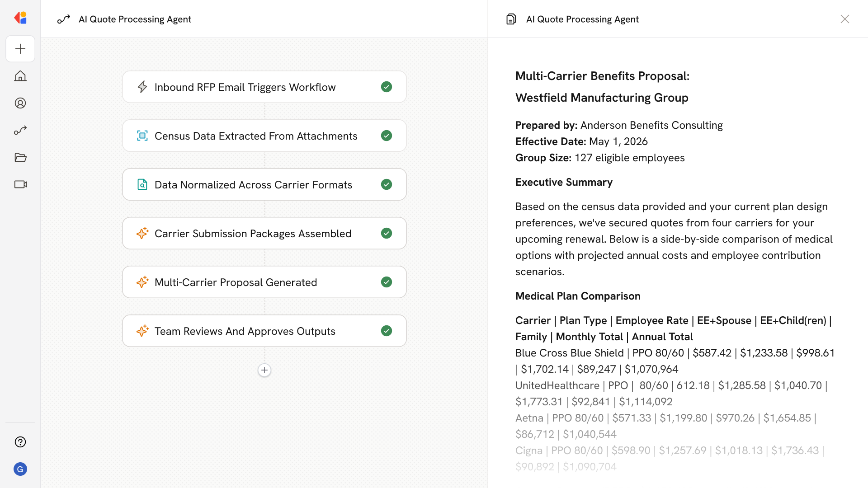Open the workflows route icon in sidebar

pyautogui.click(x=20, y=130)
